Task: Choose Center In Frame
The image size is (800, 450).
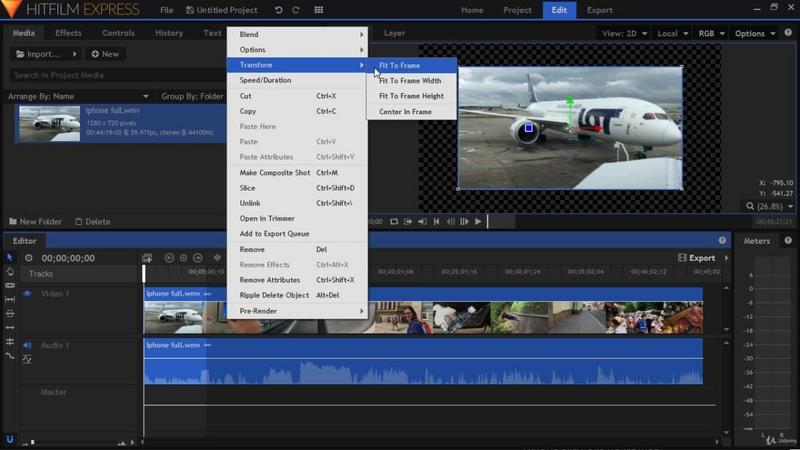Action: [x=411, y=112]
